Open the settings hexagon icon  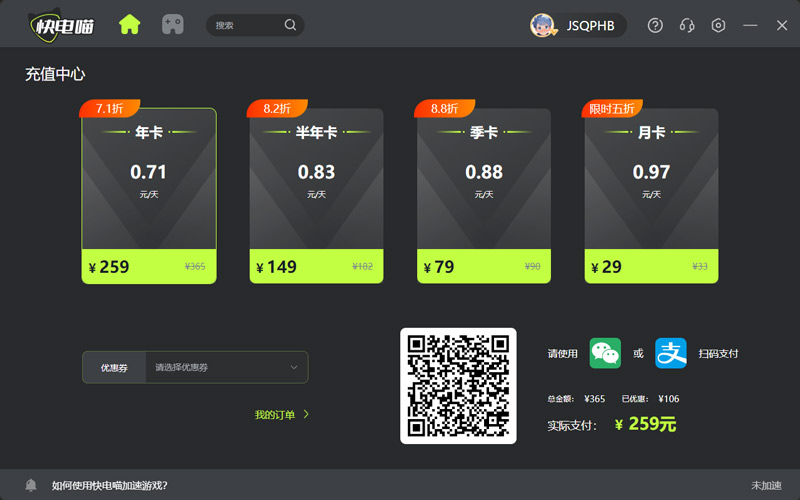(x=718, y=25)
